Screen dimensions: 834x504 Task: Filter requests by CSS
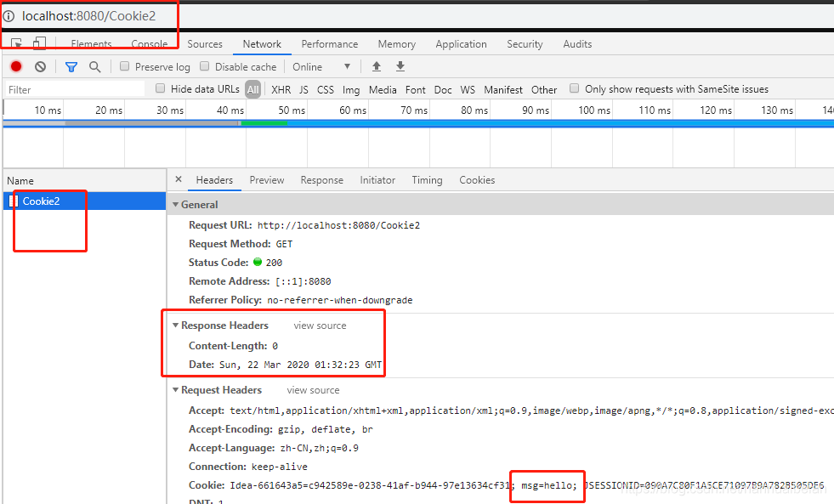[326, 89]
